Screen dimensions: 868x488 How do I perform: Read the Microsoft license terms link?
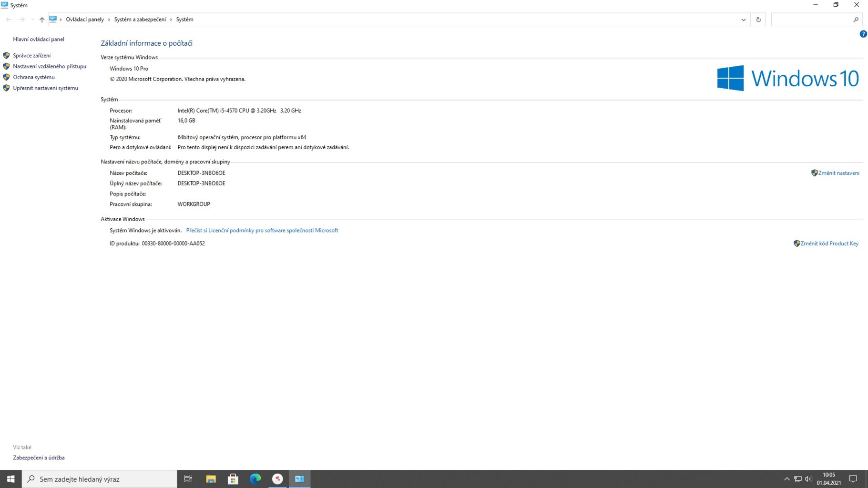(x=262, y=231)
